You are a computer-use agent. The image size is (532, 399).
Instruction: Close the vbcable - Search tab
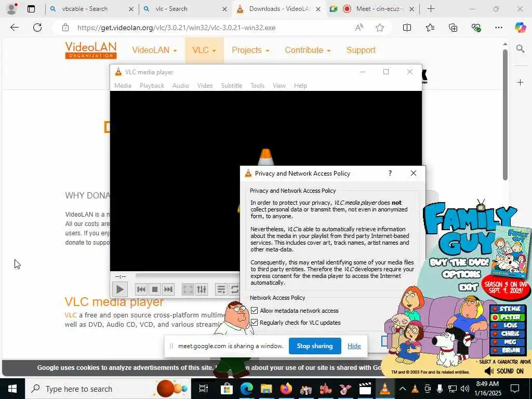click(x=131, y=9)
